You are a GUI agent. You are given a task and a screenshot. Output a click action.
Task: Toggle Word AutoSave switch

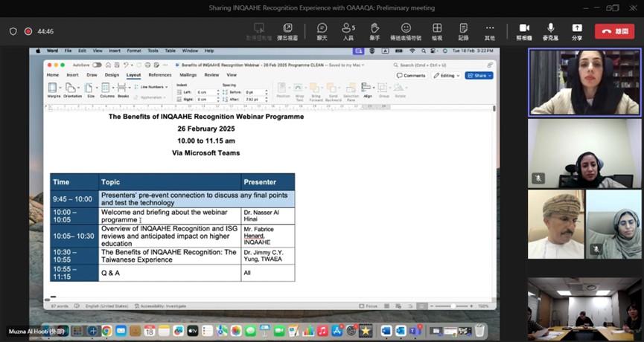(97, 65)
